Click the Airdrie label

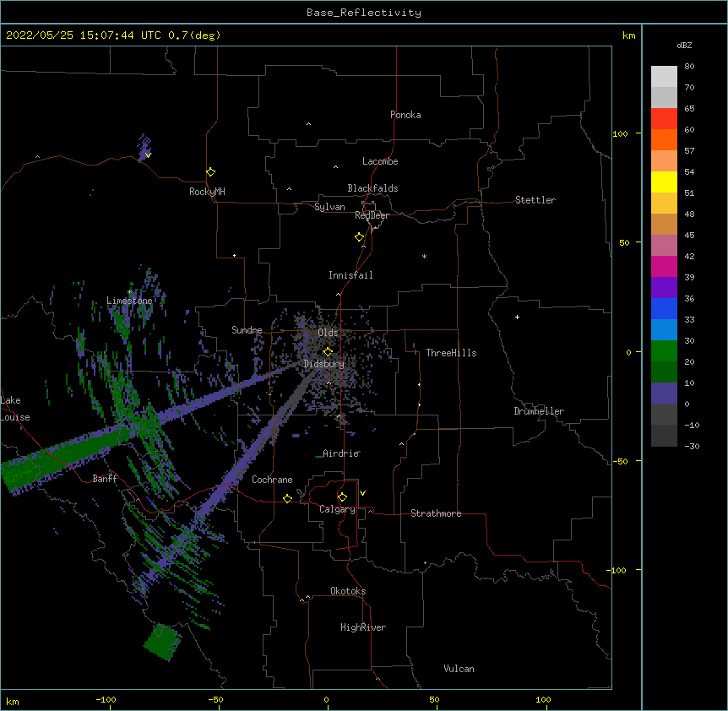click(341, 453)
